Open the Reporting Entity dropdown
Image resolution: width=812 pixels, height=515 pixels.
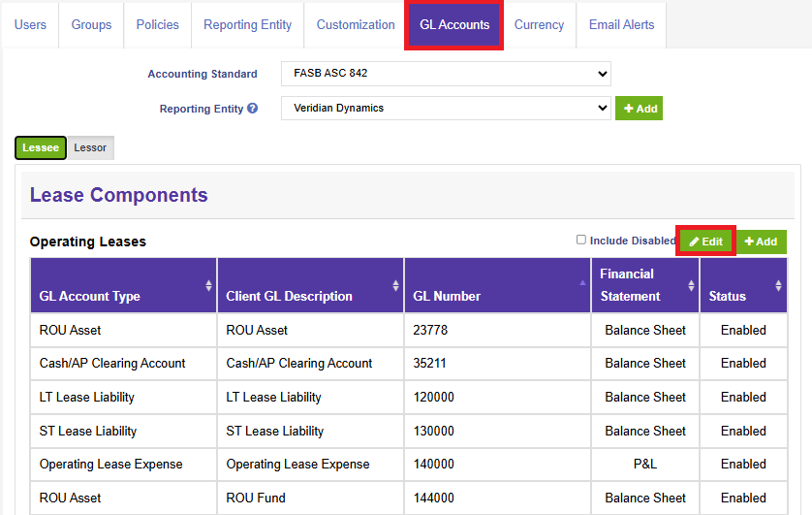coord(446,109)
